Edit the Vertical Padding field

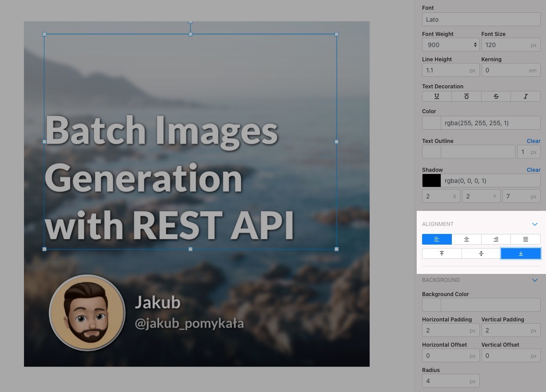[511, 330]
